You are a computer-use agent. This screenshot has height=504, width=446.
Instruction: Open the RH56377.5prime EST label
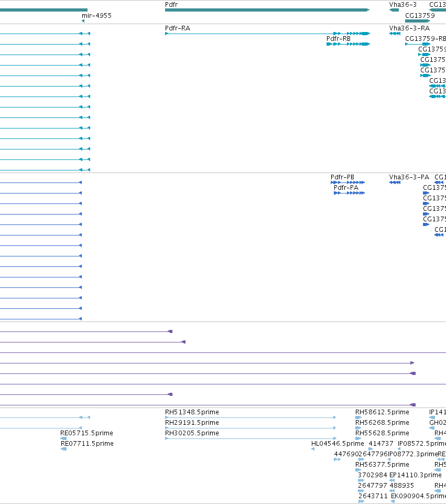coord(382,465)
